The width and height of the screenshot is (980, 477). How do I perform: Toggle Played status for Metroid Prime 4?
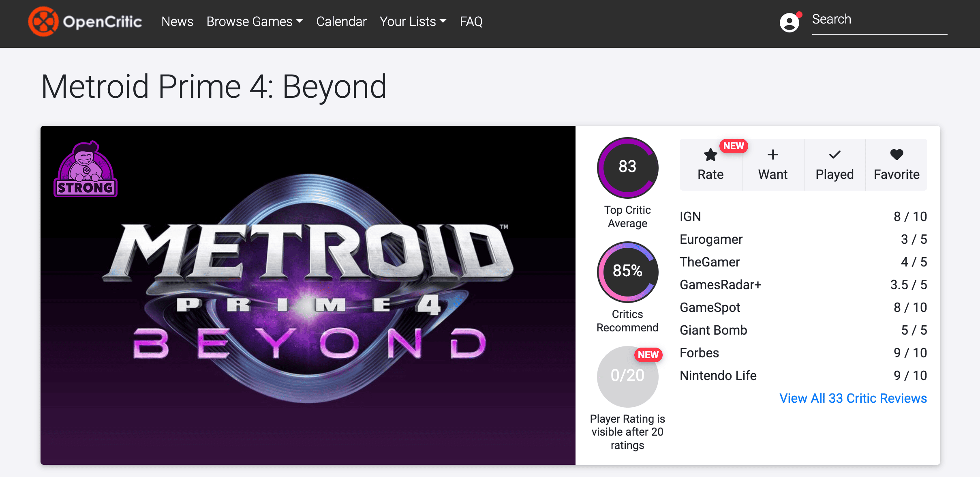tap(834, 164)
